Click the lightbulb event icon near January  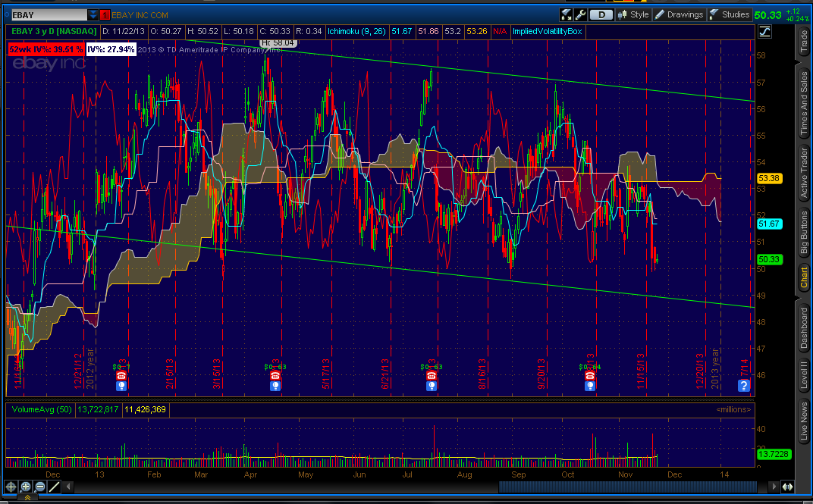coord(121,386)
